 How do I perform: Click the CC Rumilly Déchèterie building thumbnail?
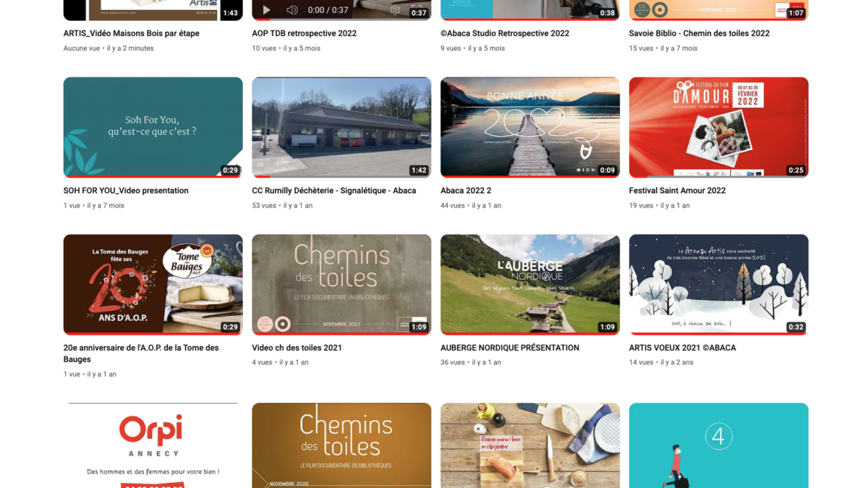tap(341, 127)
